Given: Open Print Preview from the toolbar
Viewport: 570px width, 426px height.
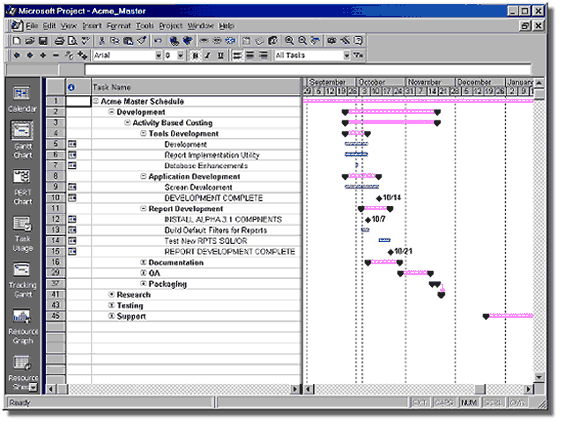Looking at the screenshot, I should click(72, 41).
